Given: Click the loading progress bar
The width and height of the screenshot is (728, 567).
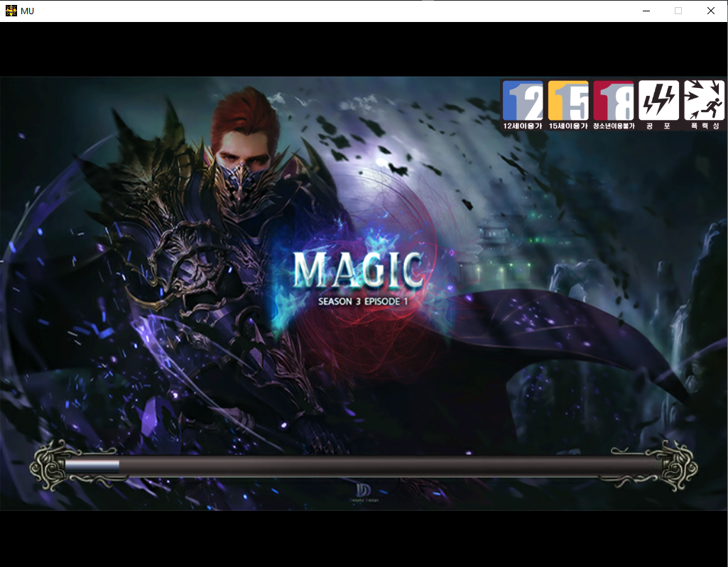Looking at the screenshot, I should coord(364,466).
